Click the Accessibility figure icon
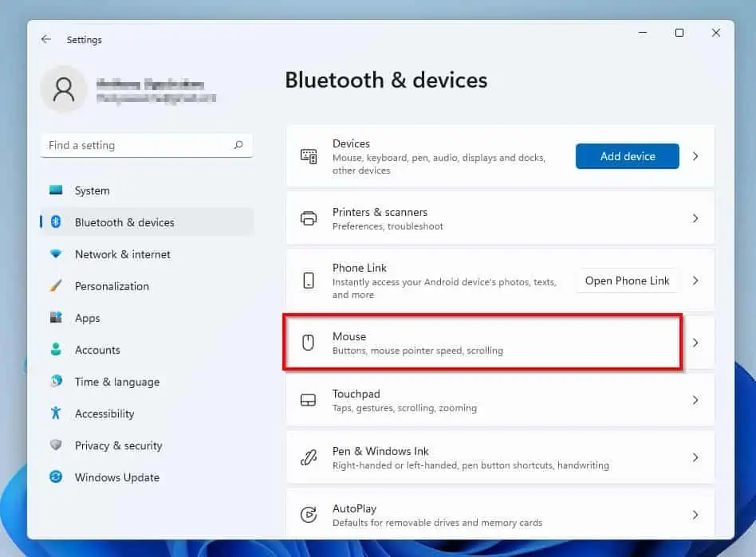 pos(56,413)
